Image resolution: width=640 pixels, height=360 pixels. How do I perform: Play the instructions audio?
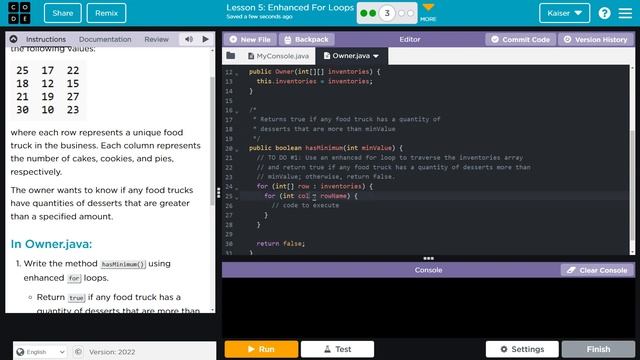[205, 39]
